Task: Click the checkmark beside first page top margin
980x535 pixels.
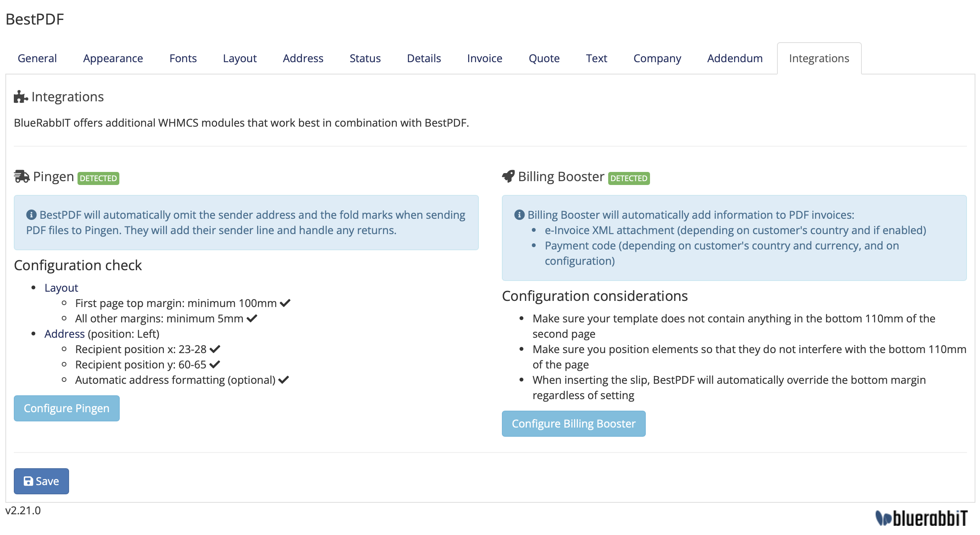Action: [x=285, y=303]
